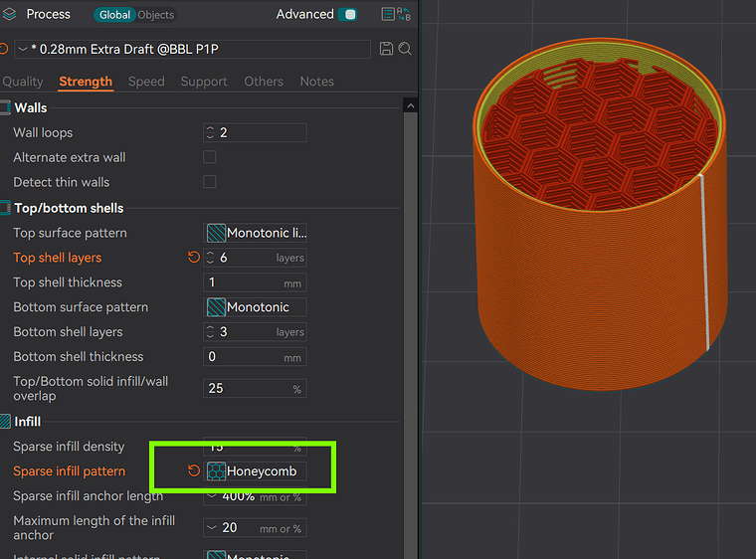Viewport: 756px width, 559px height.
Task: Open the settings search magnifier icon
Action: (x=405, y=49)
